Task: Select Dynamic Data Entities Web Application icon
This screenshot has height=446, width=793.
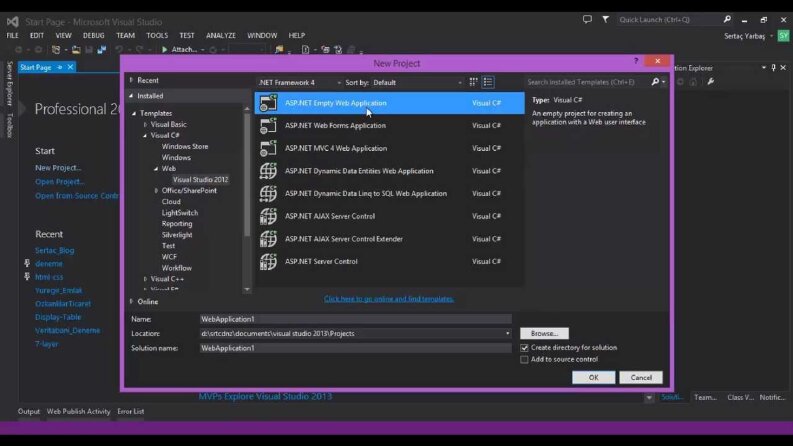Action: click(x=268, y=171)
